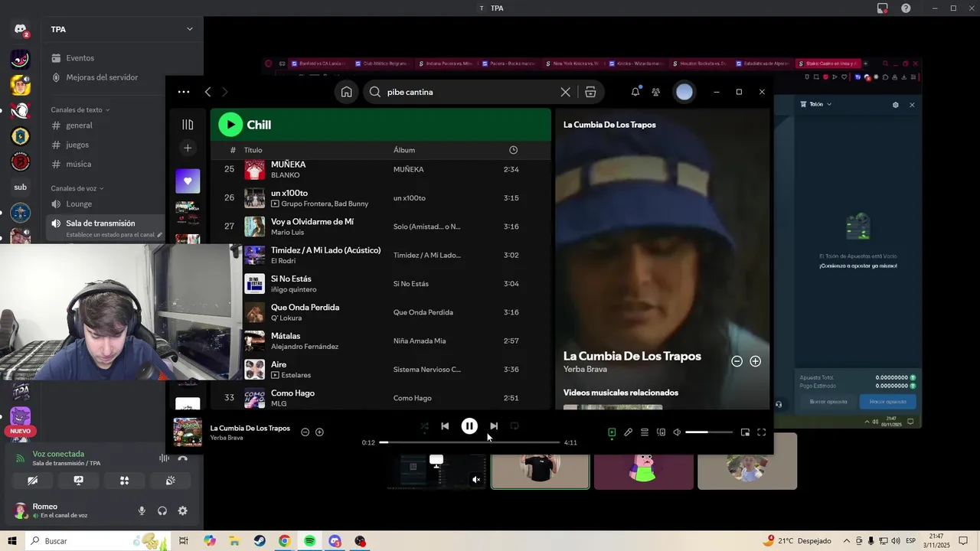Clear the 'pibe cantina' search text
Viewport: 980px width, 551px height.
coord(565,92)
